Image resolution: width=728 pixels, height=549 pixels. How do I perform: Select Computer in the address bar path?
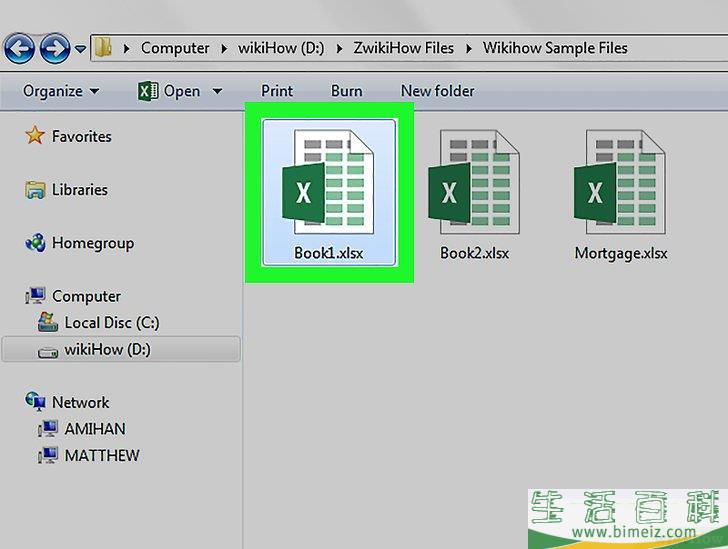(x=175, y=48)
